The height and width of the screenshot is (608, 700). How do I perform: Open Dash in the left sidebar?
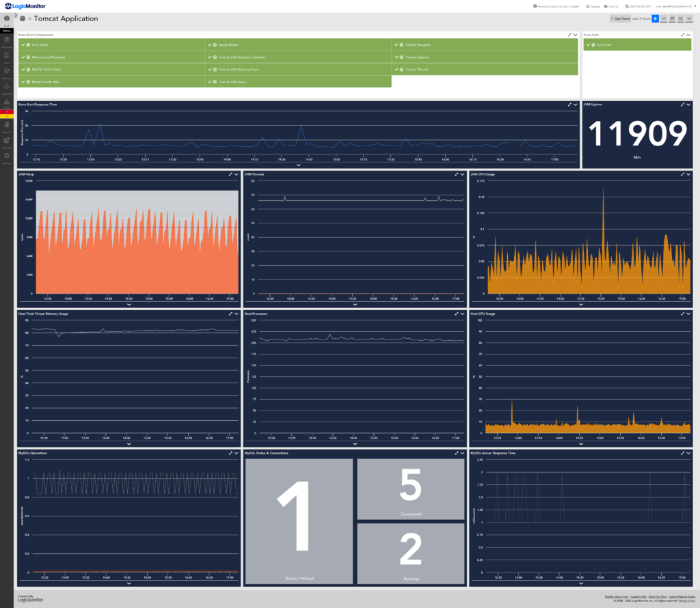(7, 20)
